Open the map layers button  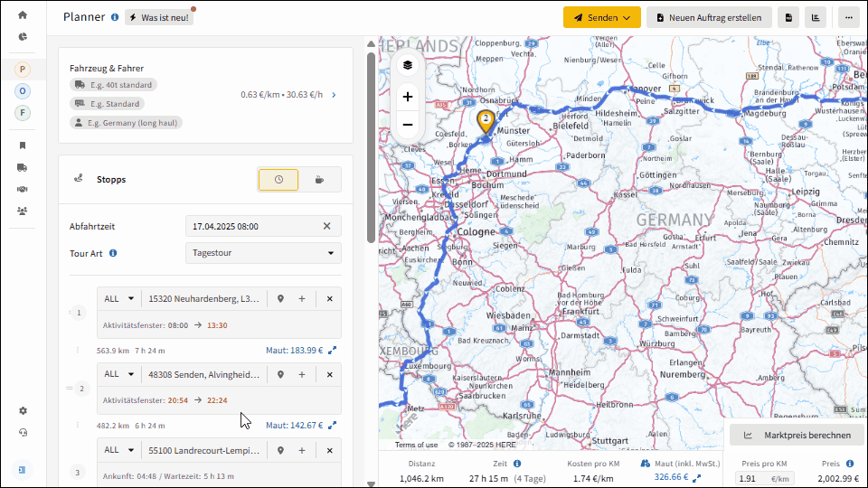pos(408,65)
